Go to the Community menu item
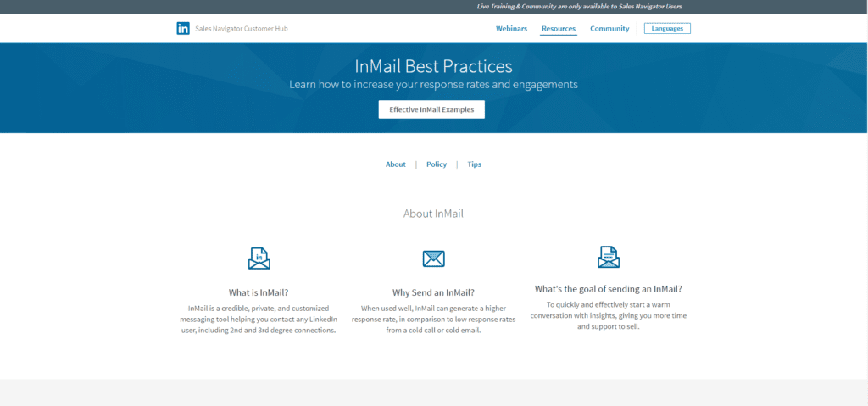The width and height of the screenshot is (868, 406). [x=609, y=29]
